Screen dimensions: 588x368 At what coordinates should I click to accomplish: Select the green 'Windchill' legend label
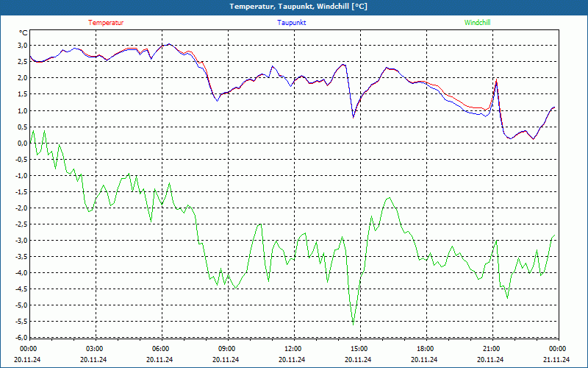[x=477, y=23]
